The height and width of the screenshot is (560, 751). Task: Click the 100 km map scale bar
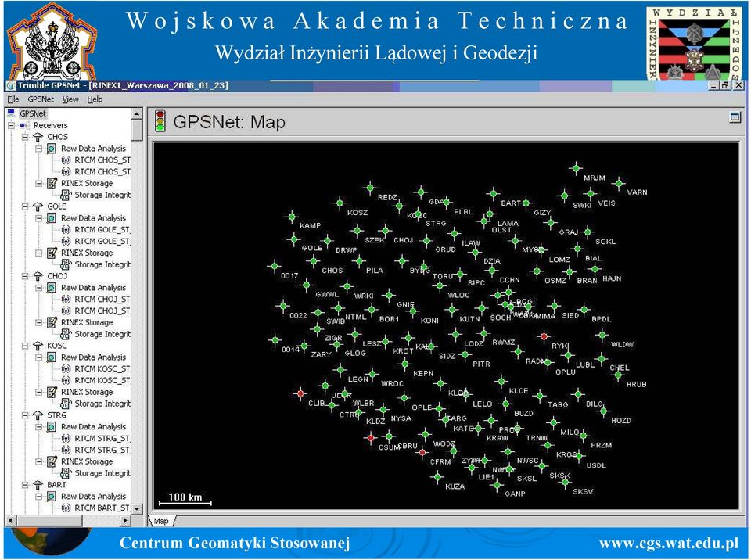click(x=185, y=498)
